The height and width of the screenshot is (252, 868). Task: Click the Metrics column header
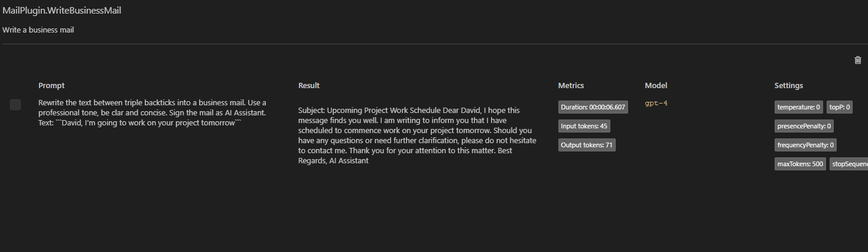[x=571, y=86]
